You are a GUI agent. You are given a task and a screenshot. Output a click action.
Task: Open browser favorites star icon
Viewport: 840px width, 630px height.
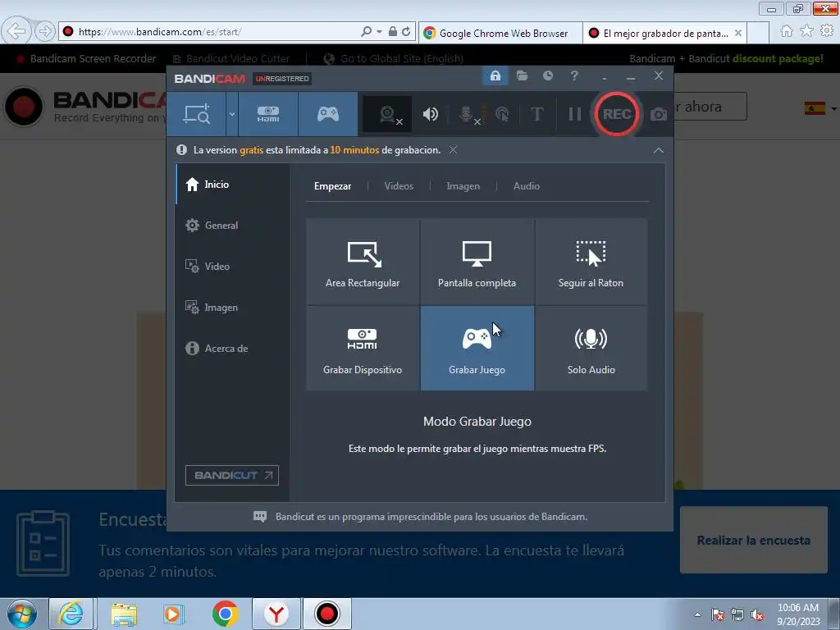(806, 31)
